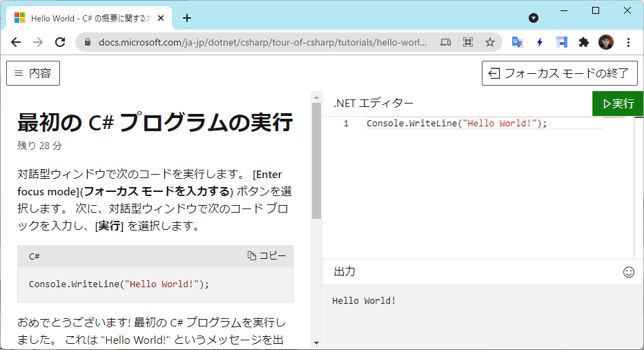
Task: Click the .NET エディター label
Action: [373, 103]
